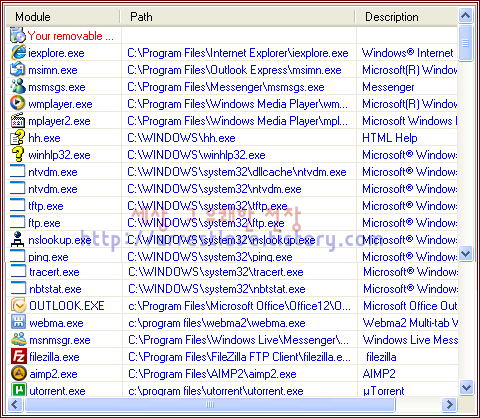The width and height of the screenshot is (480, 418).
Task: Click the "mplayer2.exe" module name
Action: click(59, 121)
